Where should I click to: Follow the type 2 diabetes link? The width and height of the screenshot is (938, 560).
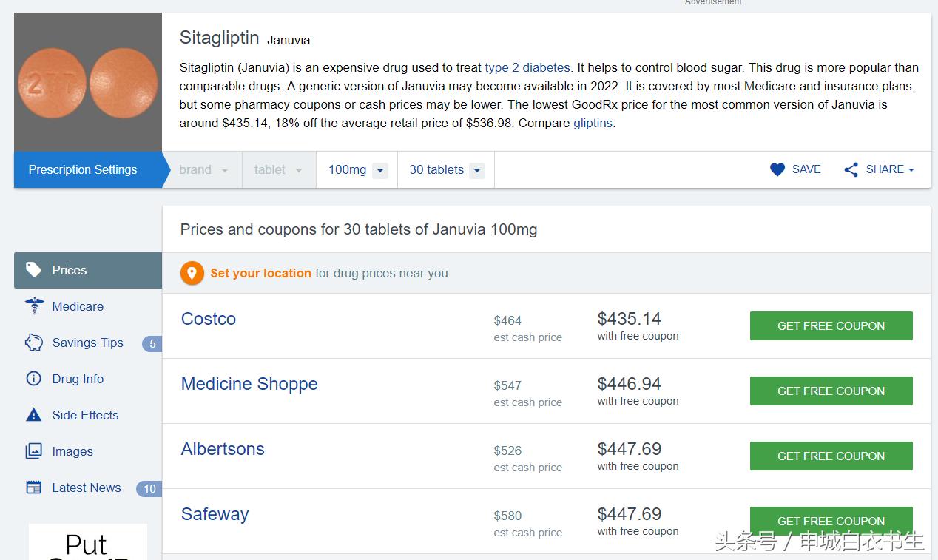[527, 67]
